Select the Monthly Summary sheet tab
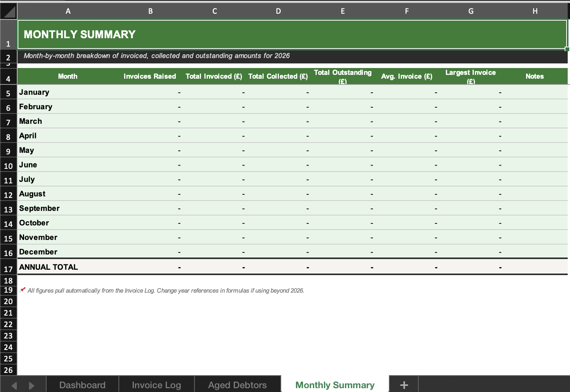 tap(335, 385)
